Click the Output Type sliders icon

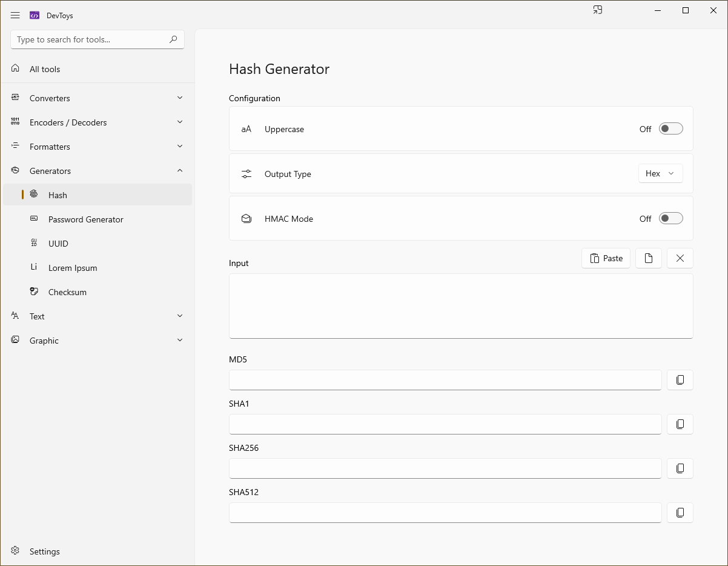(247, 174)
